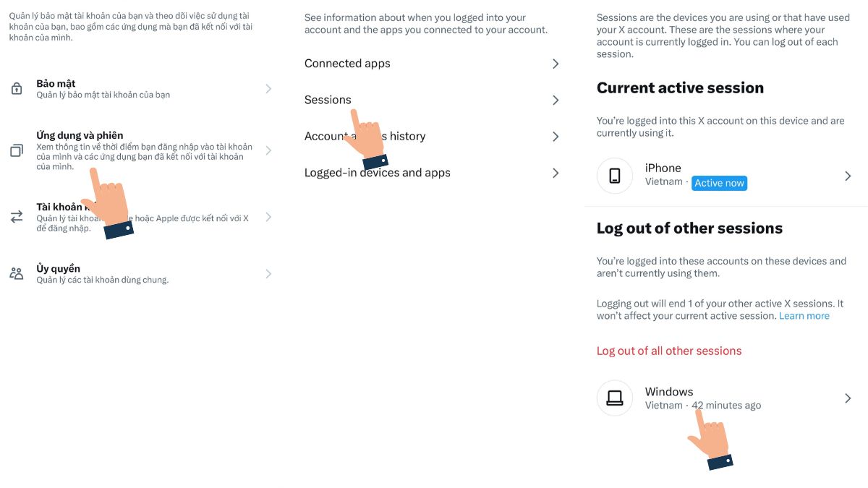
Task: Expand the iPhone session chevron
Action: point(848,176)
